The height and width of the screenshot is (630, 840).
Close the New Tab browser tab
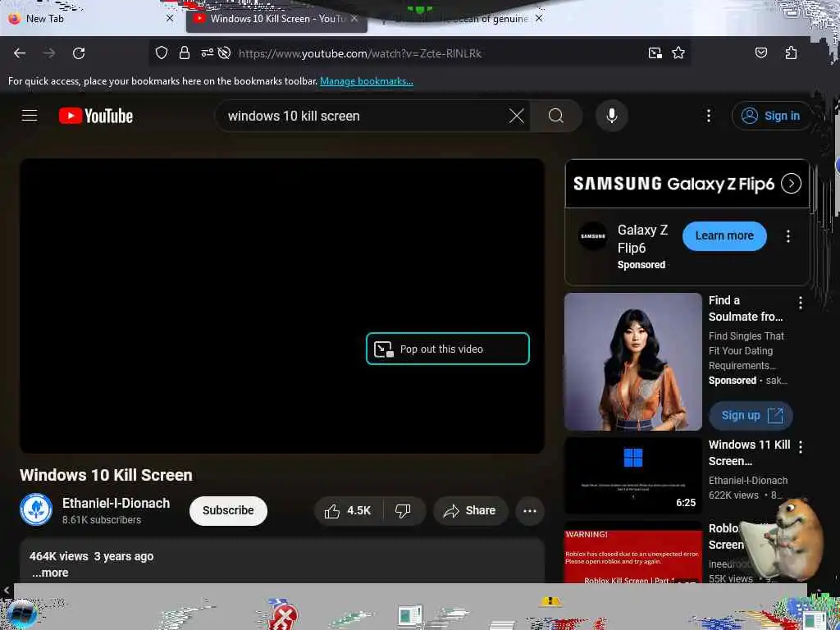pos(170,18)
